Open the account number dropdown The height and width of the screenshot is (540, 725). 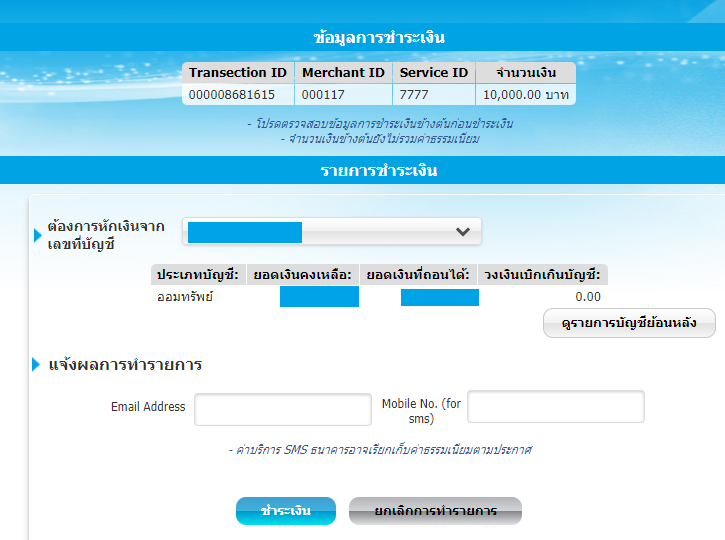point(332,232)
